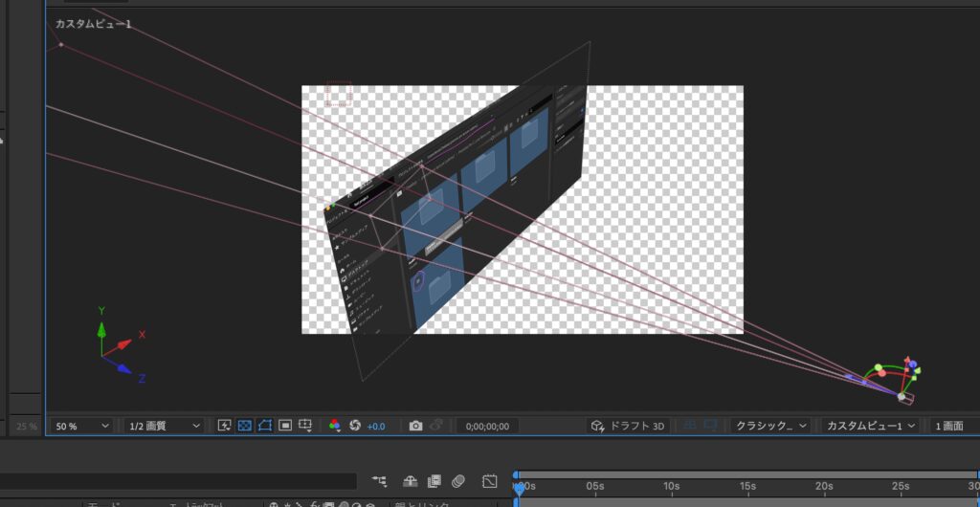Take a snapshot with camera icon
This screenshot has width=980, height=507.
pyautogui.click(x=415, y=426)
